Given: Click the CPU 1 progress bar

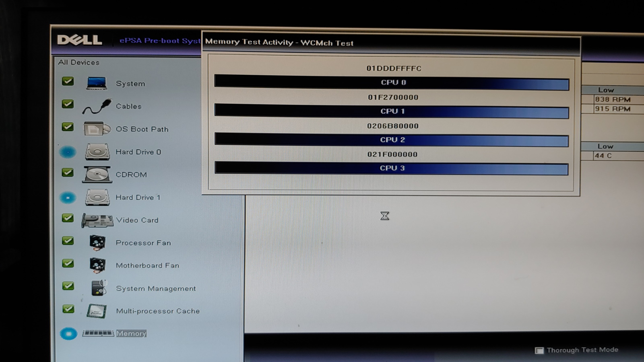Looking at the screenshot, I should coord(392,111).
